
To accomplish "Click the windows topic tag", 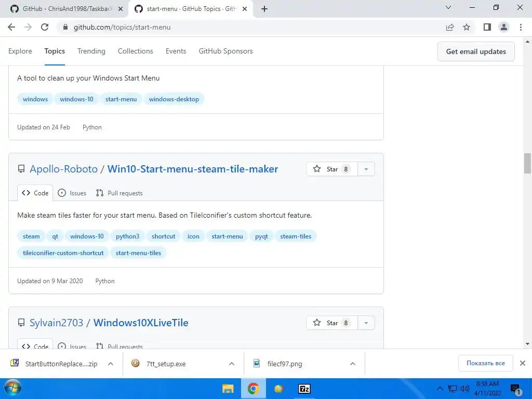I will [35, 99].
